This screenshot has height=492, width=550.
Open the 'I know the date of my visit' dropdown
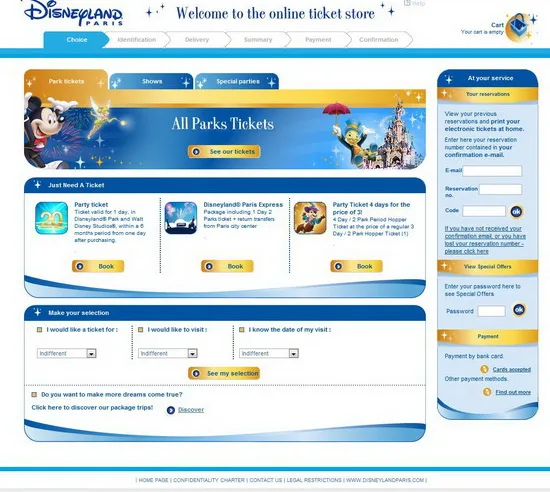[269, 353]
